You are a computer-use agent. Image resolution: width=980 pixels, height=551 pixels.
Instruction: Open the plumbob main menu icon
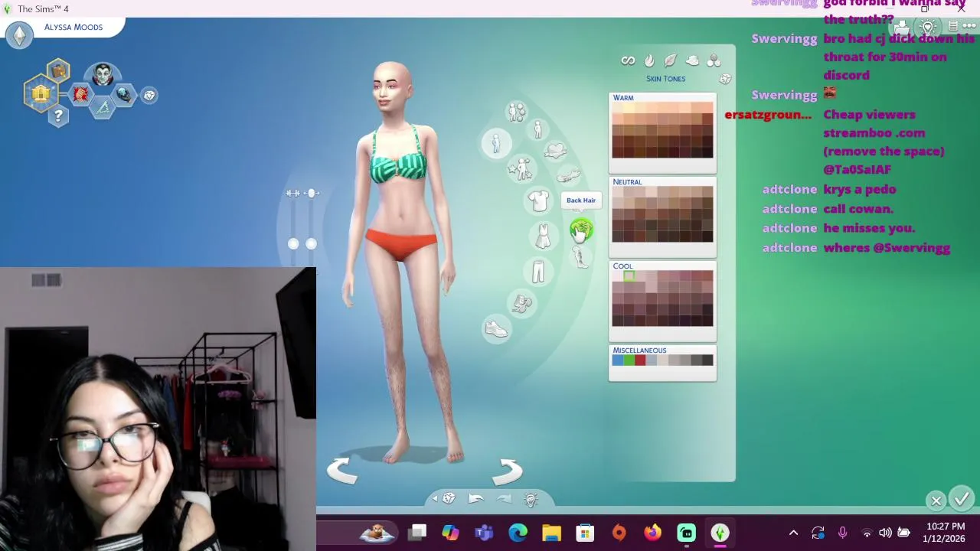[19, 34]
